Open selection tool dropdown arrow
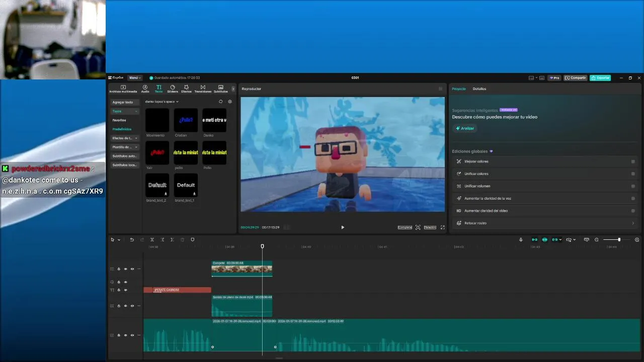The width and height of the screenshot is (644, 362). (119, 240)
